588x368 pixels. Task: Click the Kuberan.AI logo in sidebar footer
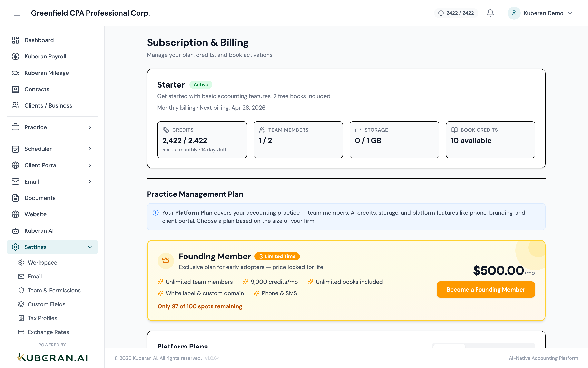pyautogui.click(x=52, y=358)
